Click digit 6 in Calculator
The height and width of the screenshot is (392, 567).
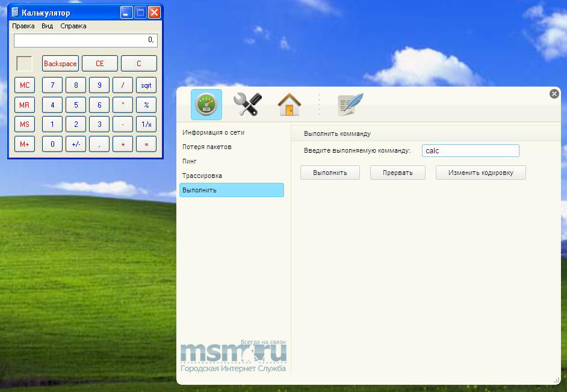tap(99, 105)
